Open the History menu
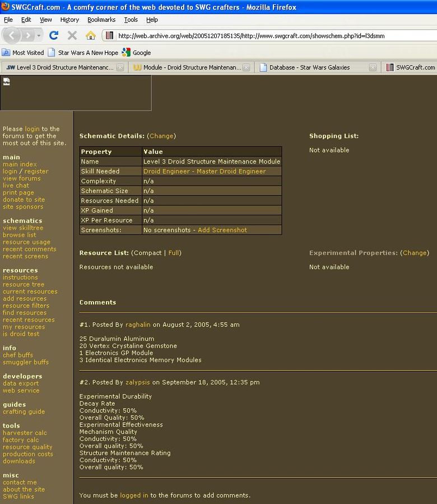Screen dimensions: 437x504 pos(69,20)
